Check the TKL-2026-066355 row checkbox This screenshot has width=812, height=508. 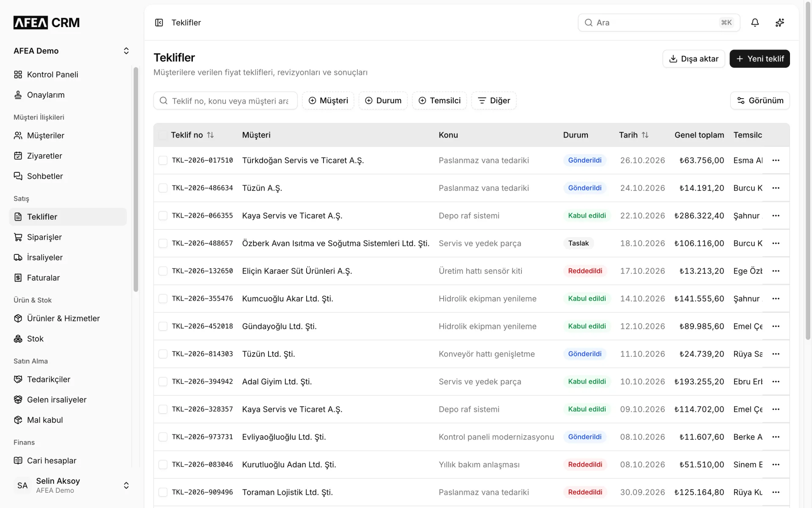click(x=163, y=215)
